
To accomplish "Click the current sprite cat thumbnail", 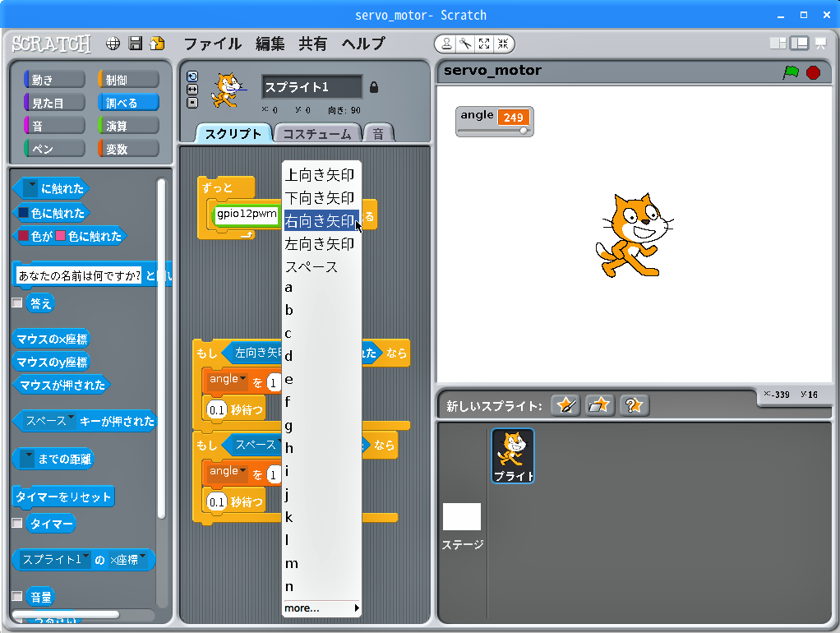I will pyautogui.click(x=228, y=90).
